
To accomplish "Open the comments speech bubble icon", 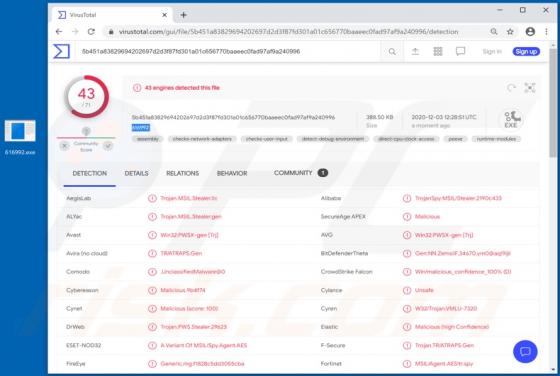I will [460, 51].
